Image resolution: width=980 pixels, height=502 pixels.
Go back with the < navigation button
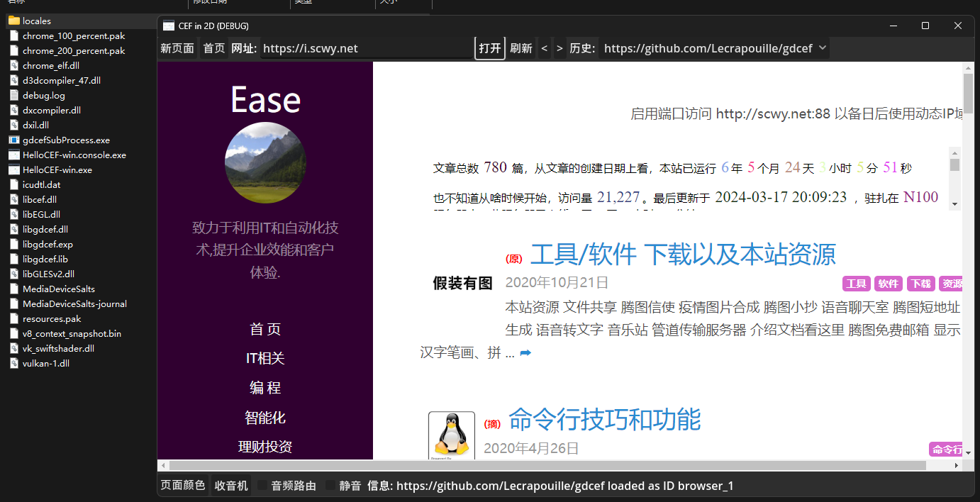coord(544,48)
